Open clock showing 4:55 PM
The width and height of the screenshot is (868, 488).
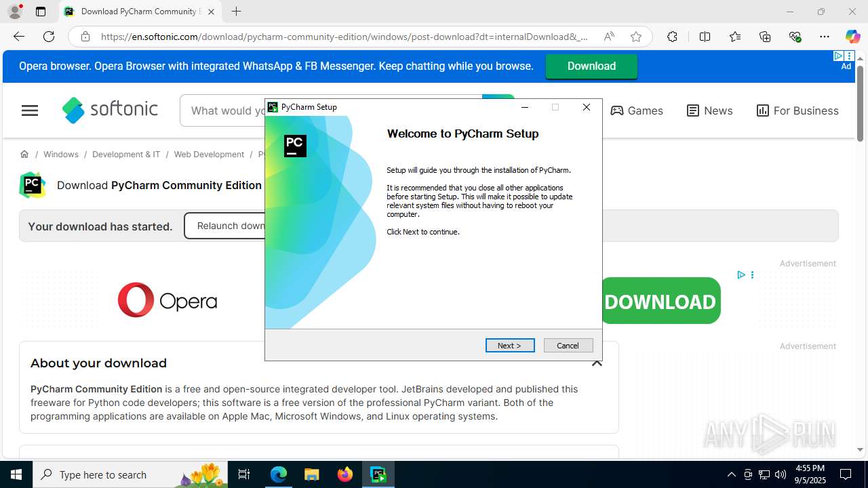(x=810, y=474)
